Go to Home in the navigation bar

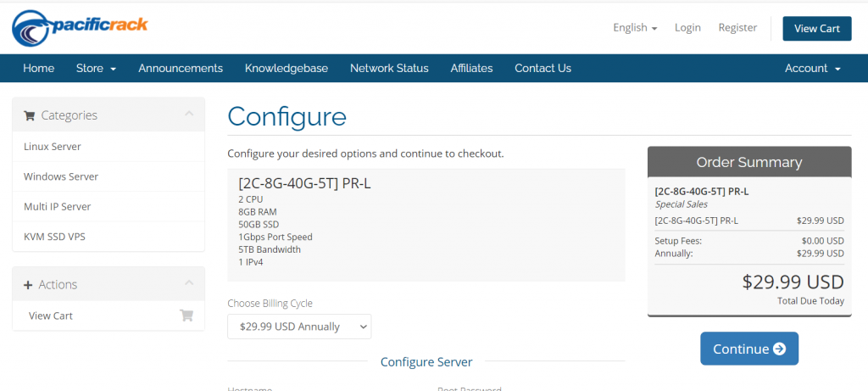click(39, 68)
